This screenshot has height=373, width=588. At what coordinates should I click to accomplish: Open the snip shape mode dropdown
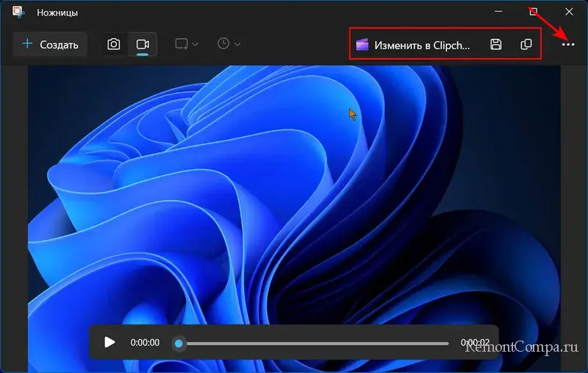187,44
